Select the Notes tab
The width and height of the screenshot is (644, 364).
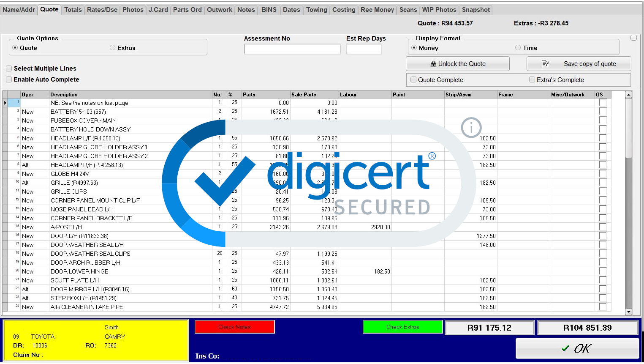click(x=246, y=10)
